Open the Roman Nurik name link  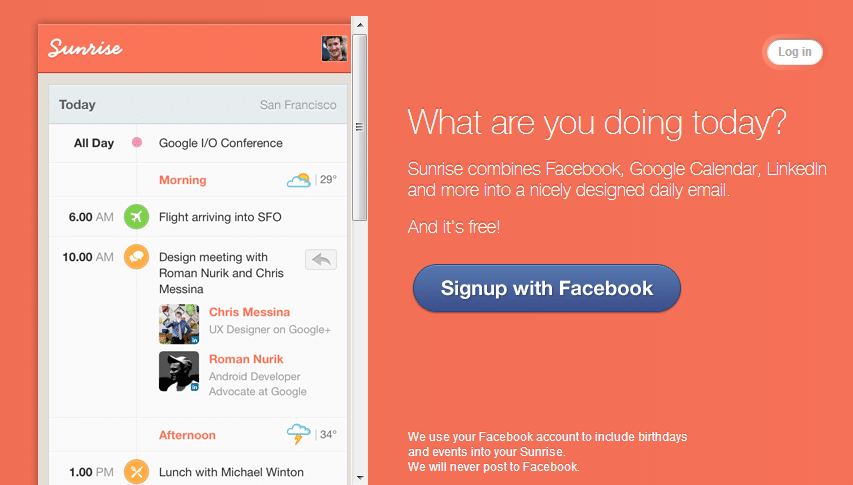[x=246, y=359]
